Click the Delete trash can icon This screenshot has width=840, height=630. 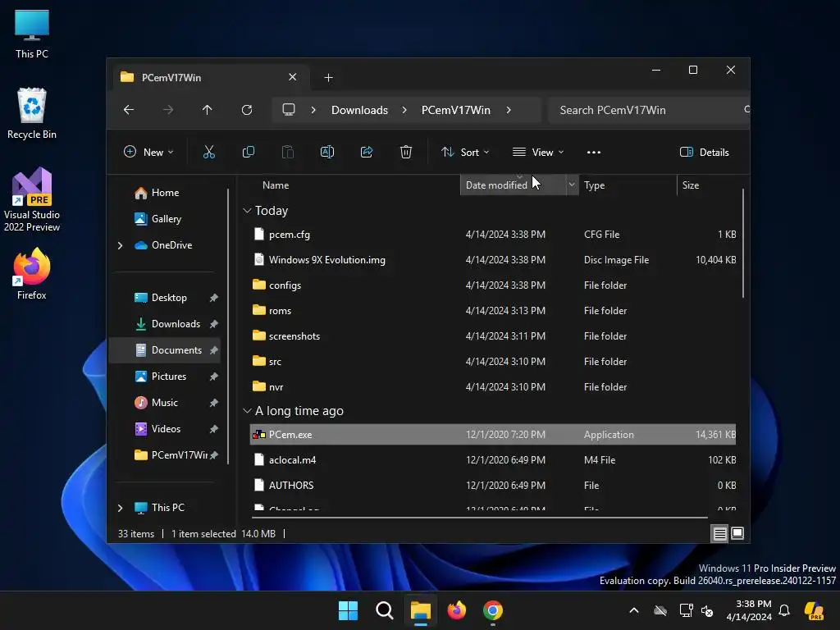[406, 152]
